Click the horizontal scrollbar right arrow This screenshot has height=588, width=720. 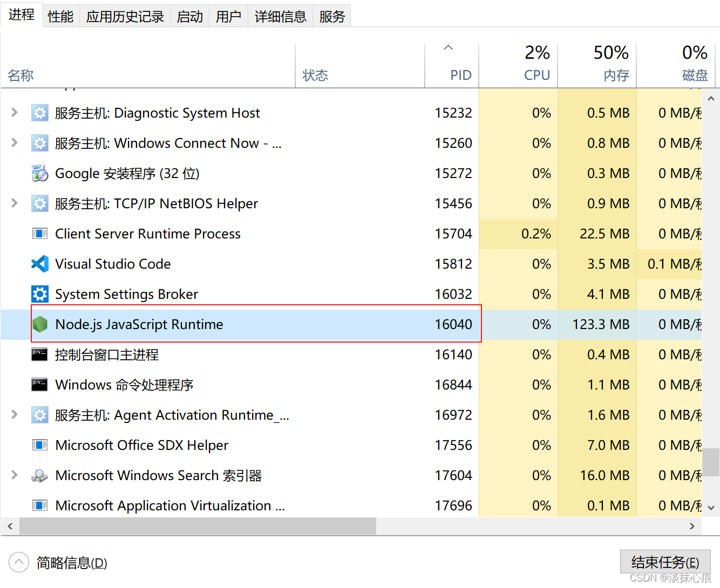(692, 526)
